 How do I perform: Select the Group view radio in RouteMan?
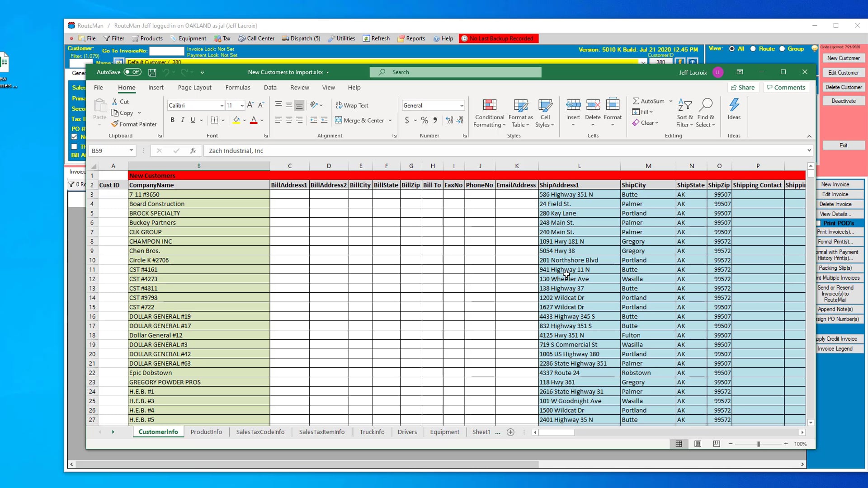tap(782, 49)
